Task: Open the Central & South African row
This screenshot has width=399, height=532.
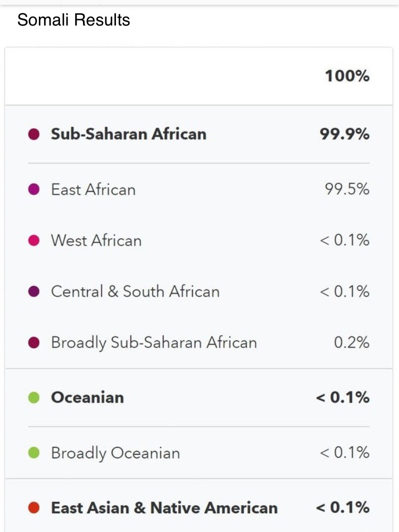Action: 199,292
